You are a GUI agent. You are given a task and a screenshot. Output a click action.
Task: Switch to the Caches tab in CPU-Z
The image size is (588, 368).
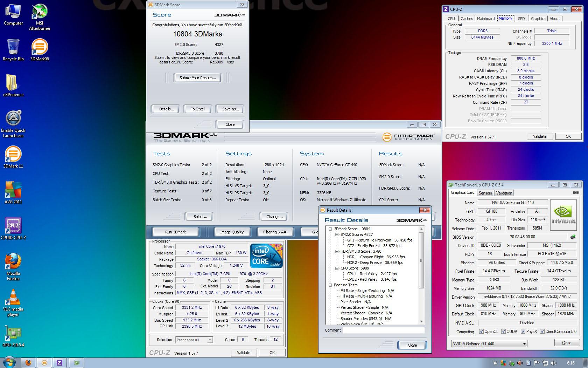tap(467, 19)
